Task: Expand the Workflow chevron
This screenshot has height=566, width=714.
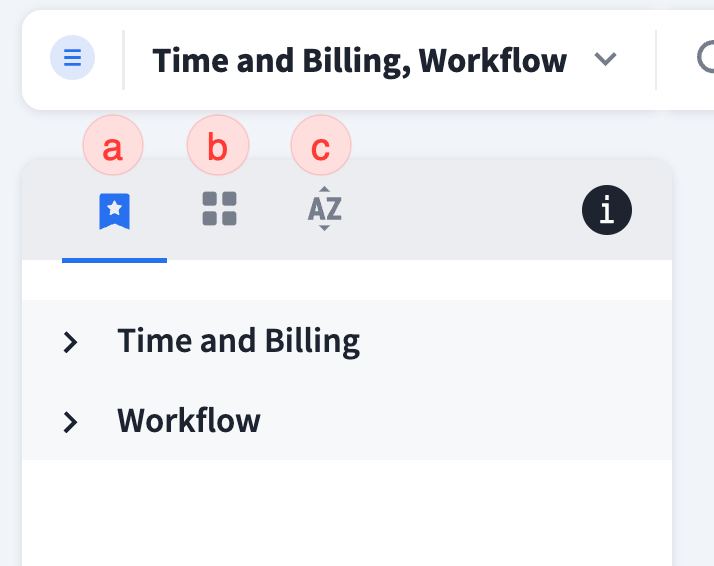Action: (70, 422)
